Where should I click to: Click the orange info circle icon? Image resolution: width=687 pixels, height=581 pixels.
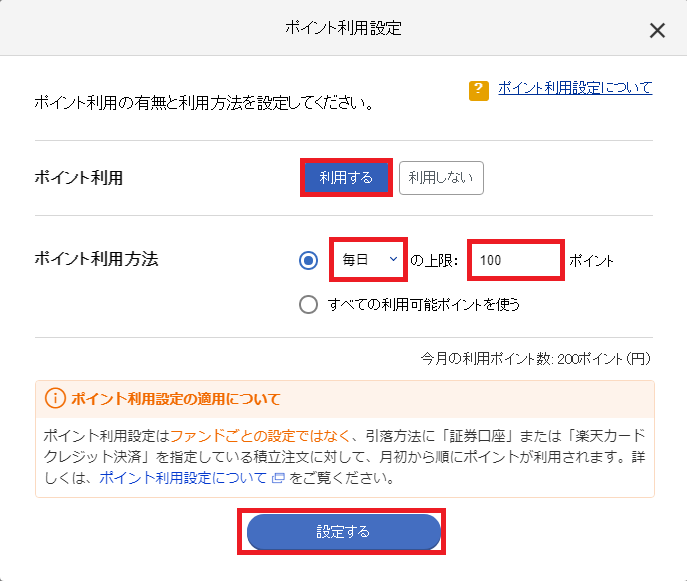[55, 398]
